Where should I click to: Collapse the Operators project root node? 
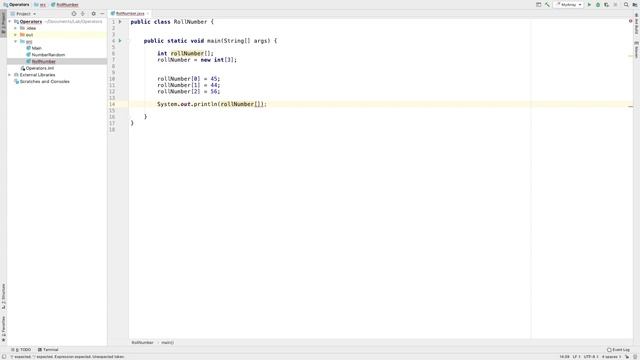(x=10, y=22)
